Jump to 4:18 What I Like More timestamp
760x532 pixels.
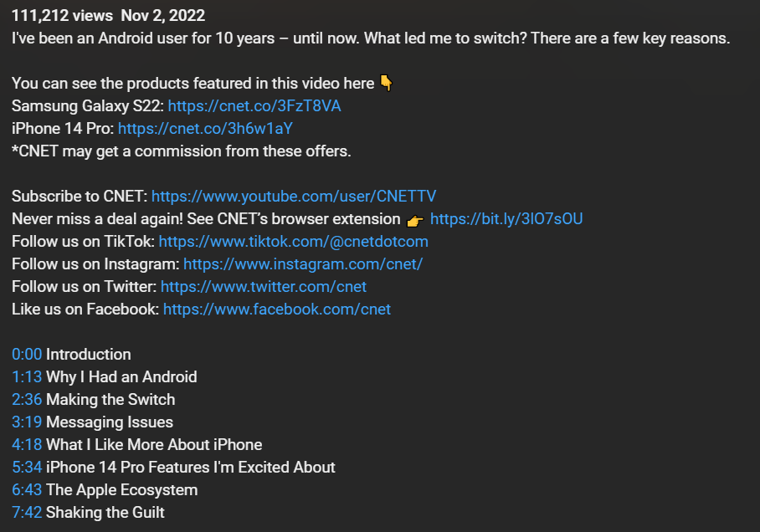coord(27,444)
